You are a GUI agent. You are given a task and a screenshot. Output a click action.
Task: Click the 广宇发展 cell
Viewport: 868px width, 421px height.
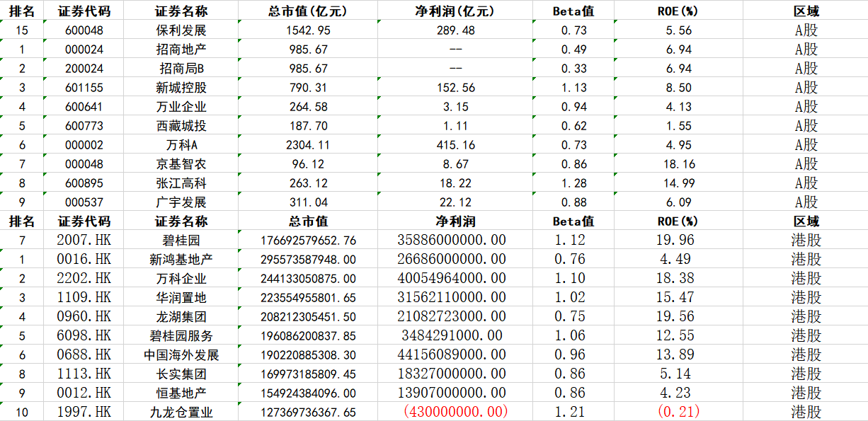click(x=181, y=202)
